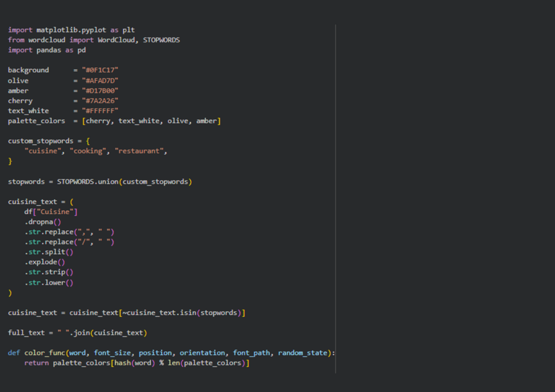Click the background hex value "#0F1C17"

coord(99,70)
